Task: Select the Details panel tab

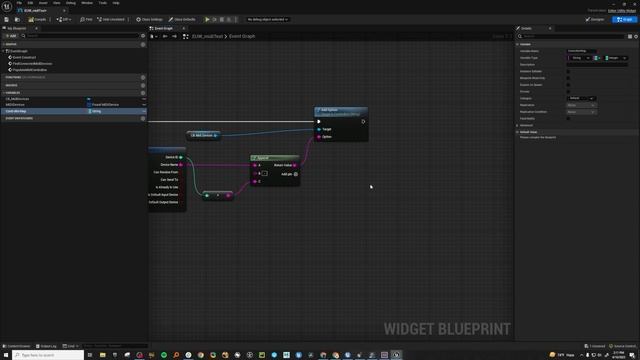Action: [527, 28]
